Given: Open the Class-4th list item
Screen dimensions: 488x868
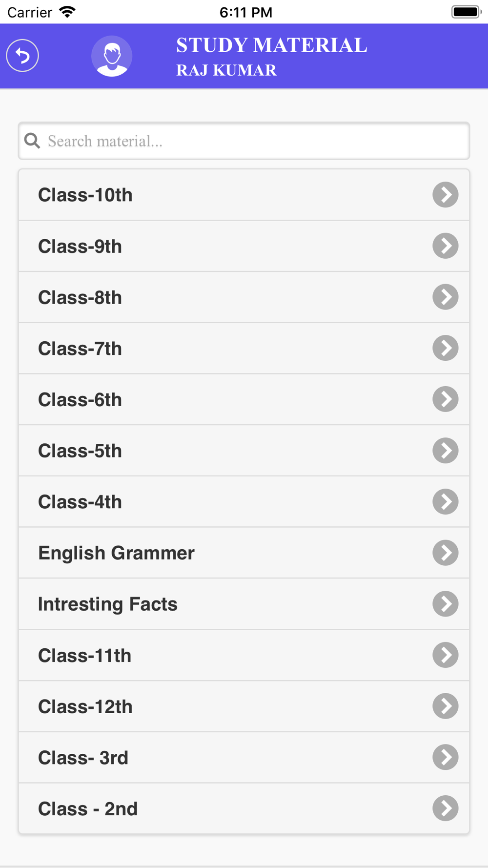Looking at the screenshot, I should (244, 502).
